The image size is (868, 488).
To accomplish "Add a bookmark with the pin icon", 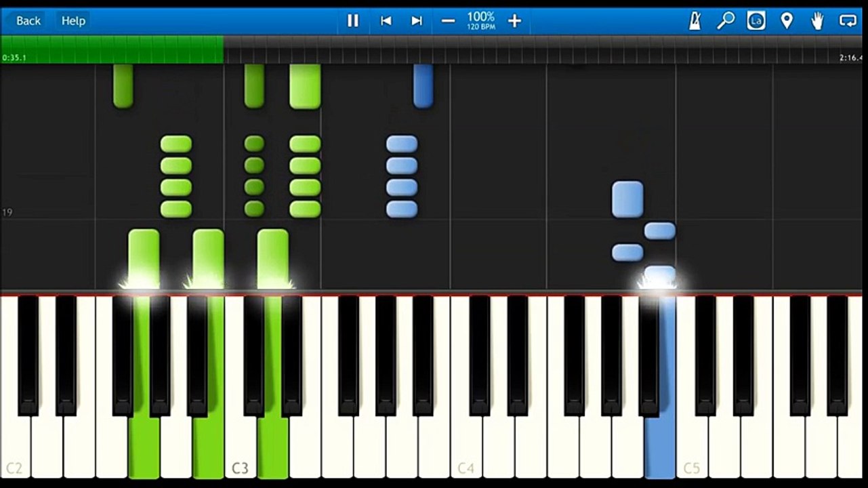I will coord(787,21).
